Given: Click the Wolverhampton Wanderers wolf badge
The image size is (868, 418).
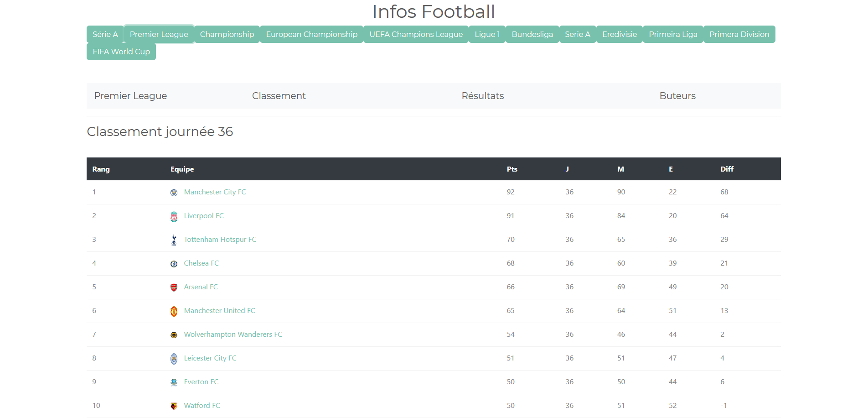Looking at the screenshot, I should click(174, 334).
